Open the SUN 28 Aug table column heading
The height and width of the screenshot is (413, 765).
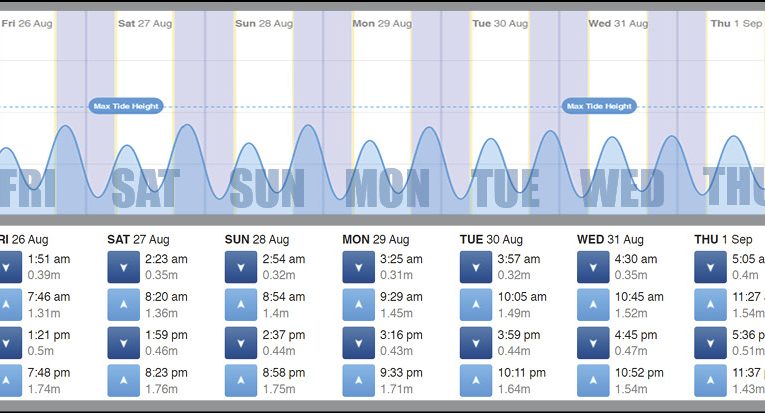[x=257, y=240]
